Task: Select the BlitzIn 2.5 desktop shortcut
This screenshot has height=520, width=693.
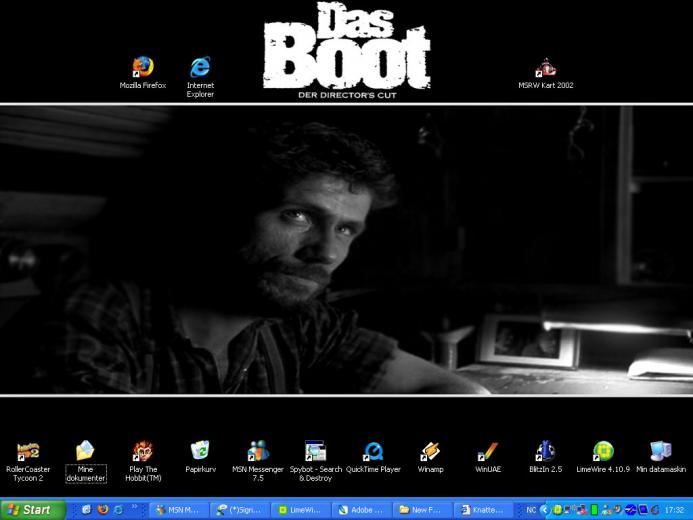Action: (545, 457)
